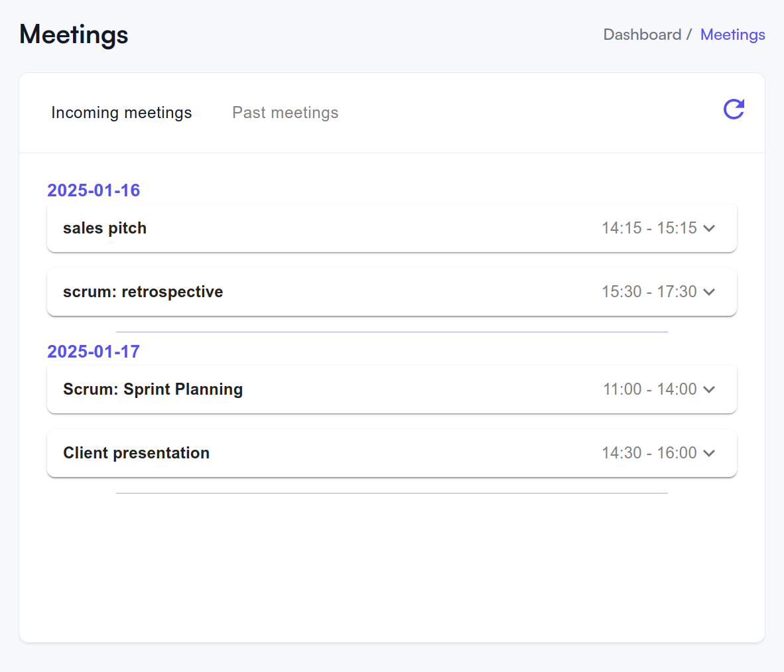Expand the scrum: retrospective chevron arrow

pos(709,292)
